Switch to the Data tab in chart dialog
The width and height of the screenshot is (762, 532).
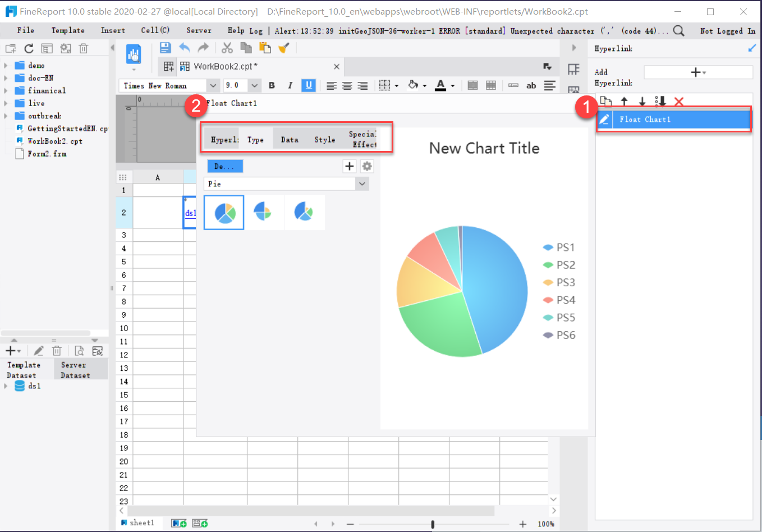(290, 139)
